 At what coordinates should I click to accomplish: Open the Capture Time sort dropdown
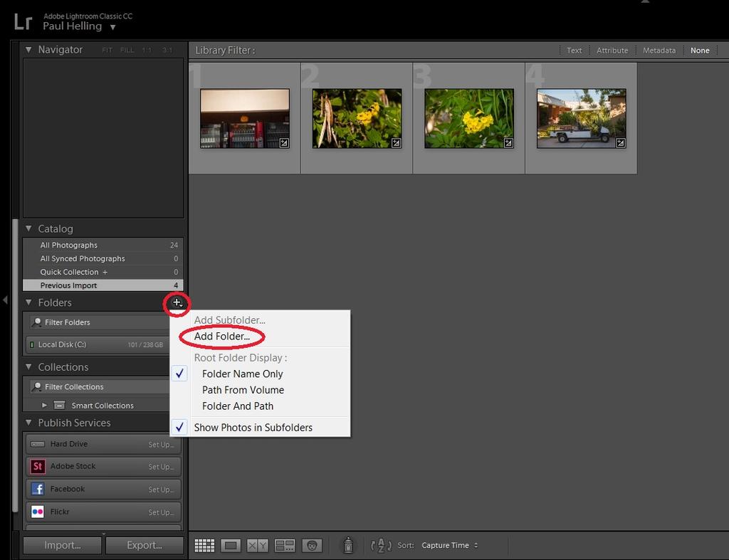[450, 546]
